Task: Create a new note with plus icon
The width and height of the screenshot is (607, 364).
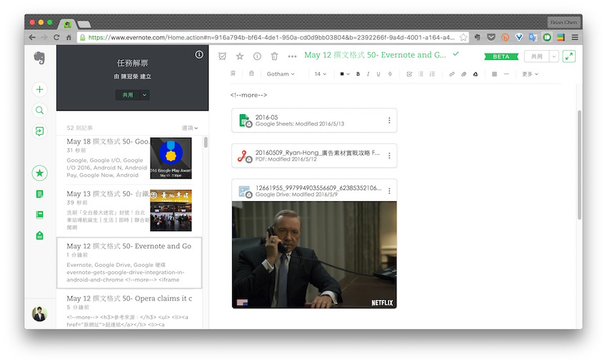Action: click(39, 89)
